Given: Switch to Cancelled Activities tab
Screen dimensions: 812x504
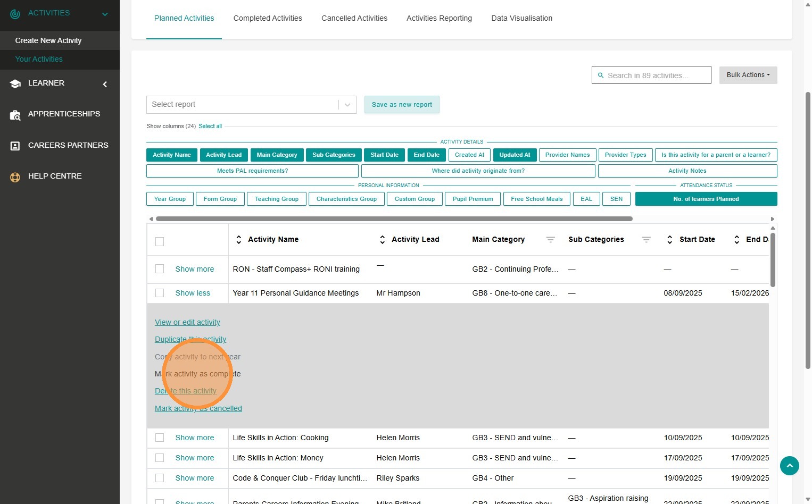Looking at the screenshot, I should coord(354,18).
